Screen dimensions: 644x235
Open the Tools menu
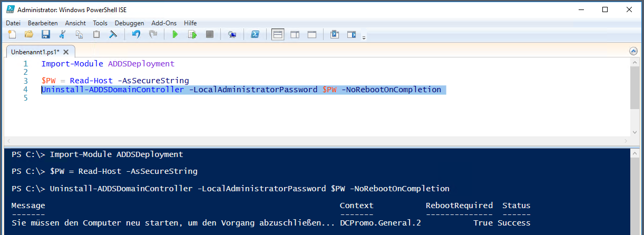pos(100,23)
